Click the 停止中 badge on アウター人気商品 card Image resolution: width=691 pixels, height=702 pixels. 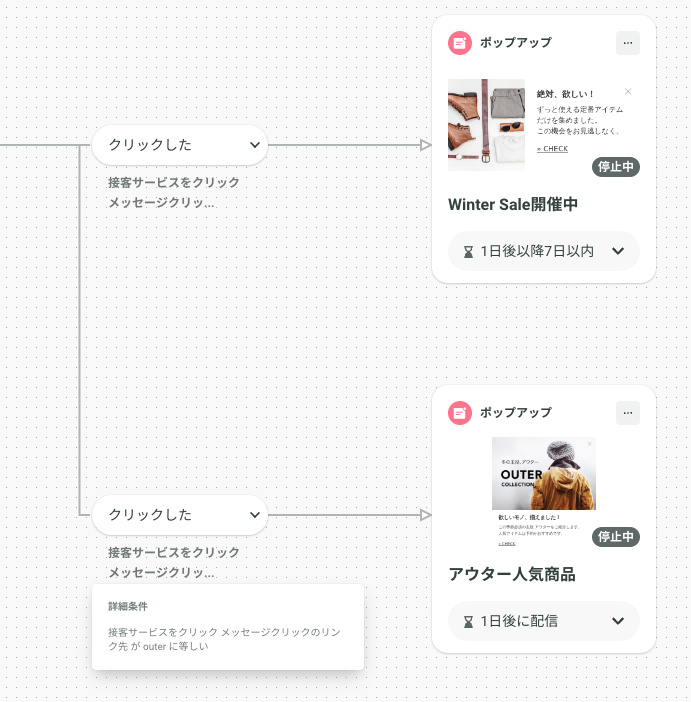click(x=616, y=537)
